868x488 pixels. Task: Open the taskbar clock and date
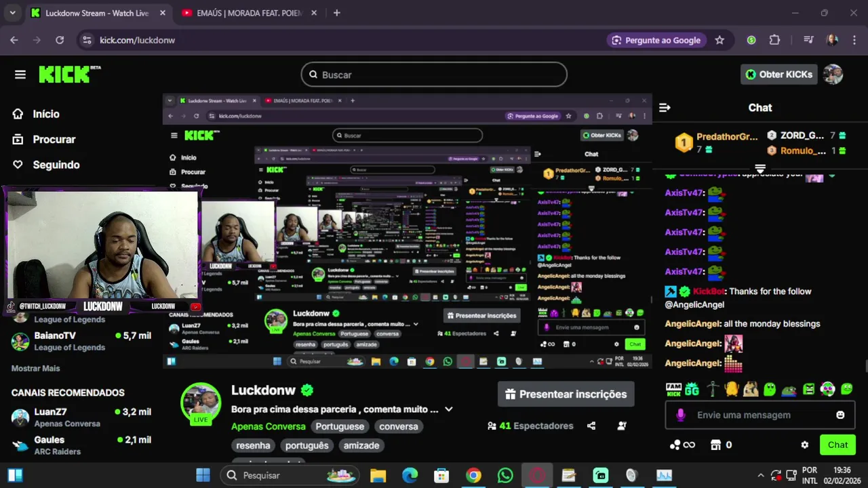click(x=842, y=475)
